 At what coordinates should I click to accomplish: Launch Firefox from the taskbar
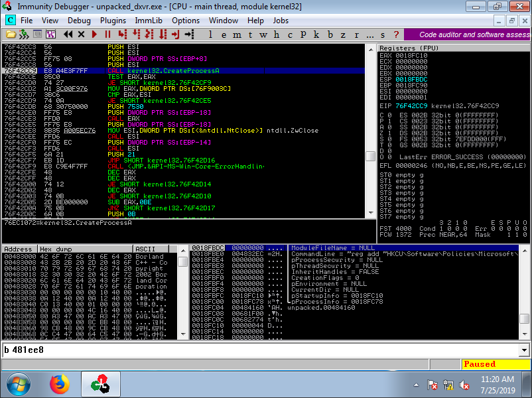[60, 385]
